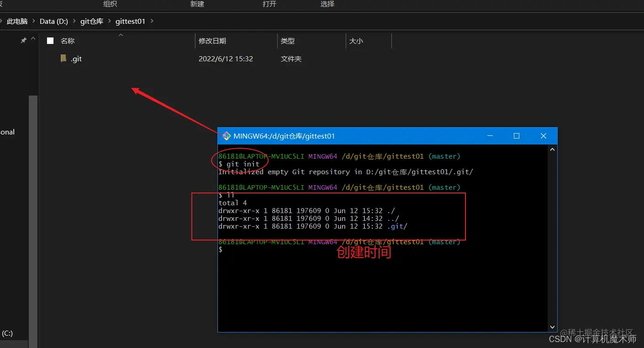
Task: Navigate to git仓库 breadcrumb
Action: click(x=92, y=21)
